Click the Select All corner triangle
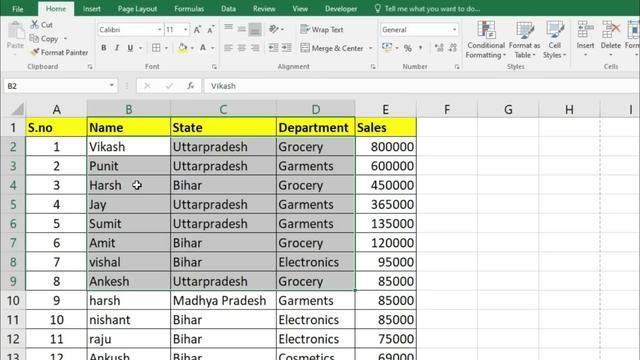 click(x=17, y=109)
